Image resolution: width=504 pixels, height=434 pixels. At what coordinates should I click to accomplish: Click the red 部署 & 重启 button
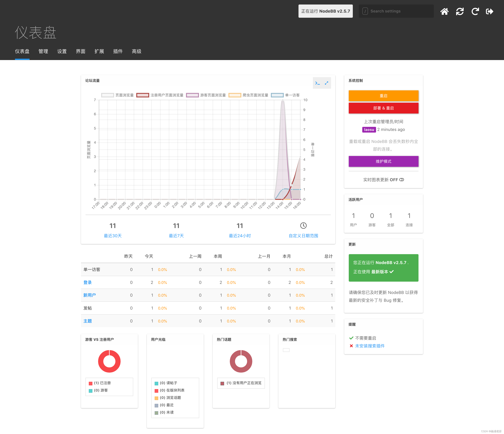coord(383,108)
